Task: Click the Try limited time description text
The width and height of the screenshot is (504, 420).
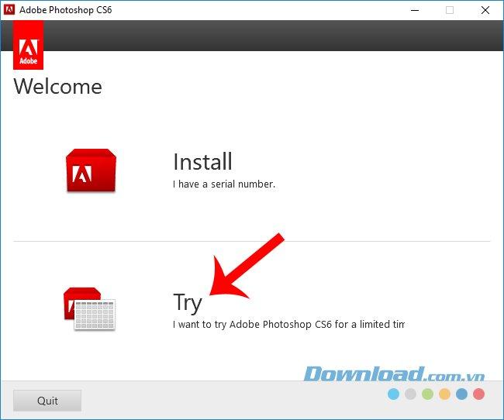Action: click(288, 324)
